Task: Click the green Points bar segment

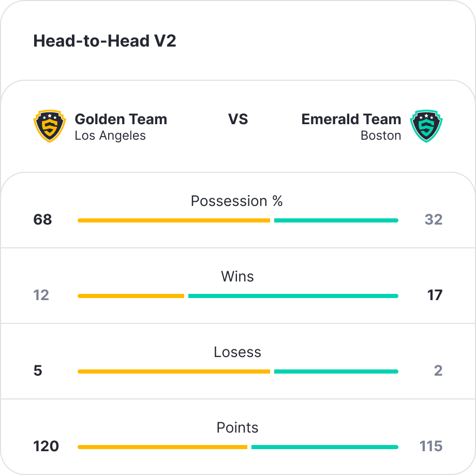Action: pos(325,447)
